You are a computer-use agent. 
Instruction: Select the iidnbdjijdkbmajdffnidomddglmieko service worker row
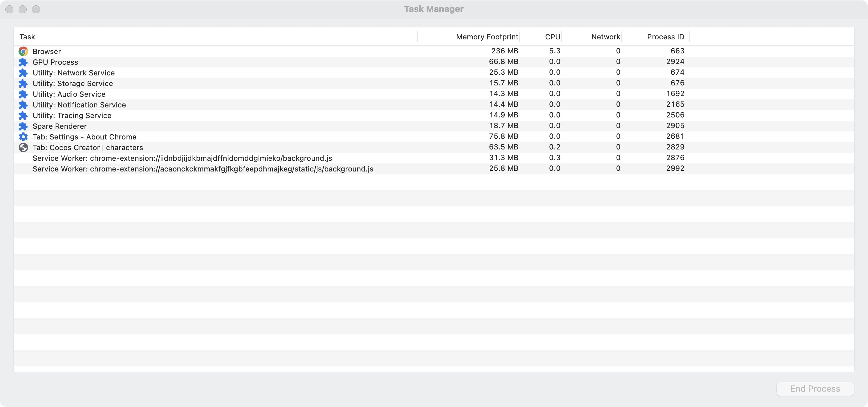click(x=182, y=158)
